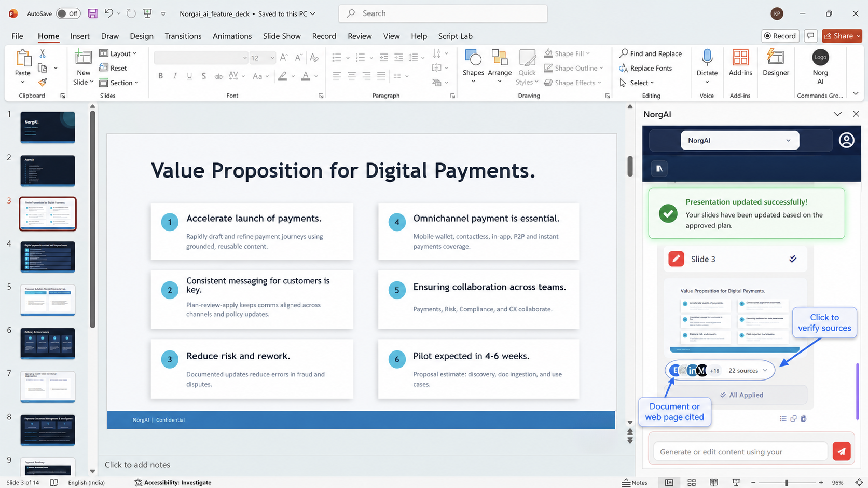Fit slide to current window
The height and width of the screenshot is (488, 868).
(x=859, y=482)
